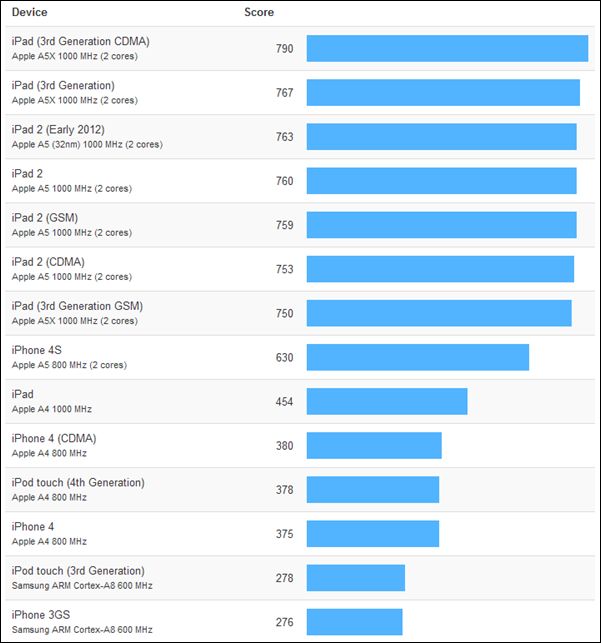601x643 pixels.
Task: Open the iPhone 4S device entry
Action: coord(36,350)
